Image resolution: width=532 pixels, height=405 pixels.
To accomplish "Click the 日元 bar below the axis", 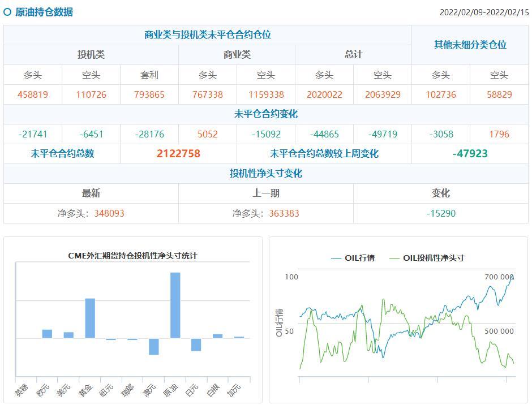I will point(196,344).
